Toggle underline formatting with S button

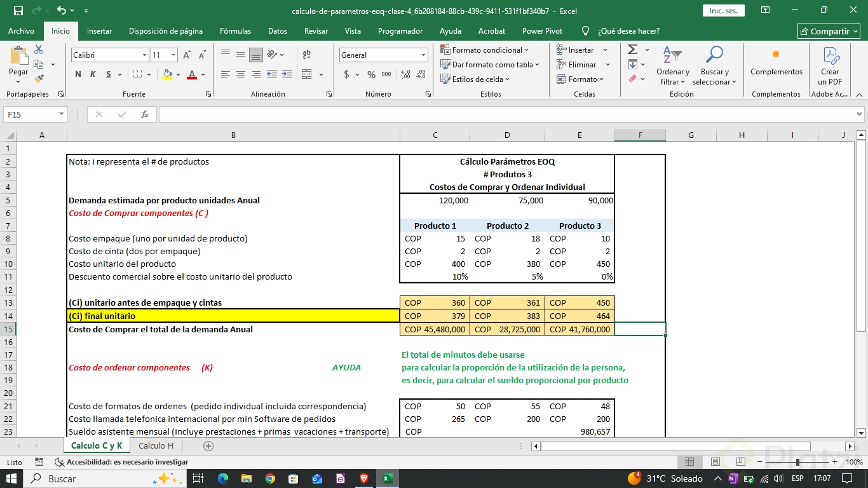109,74
